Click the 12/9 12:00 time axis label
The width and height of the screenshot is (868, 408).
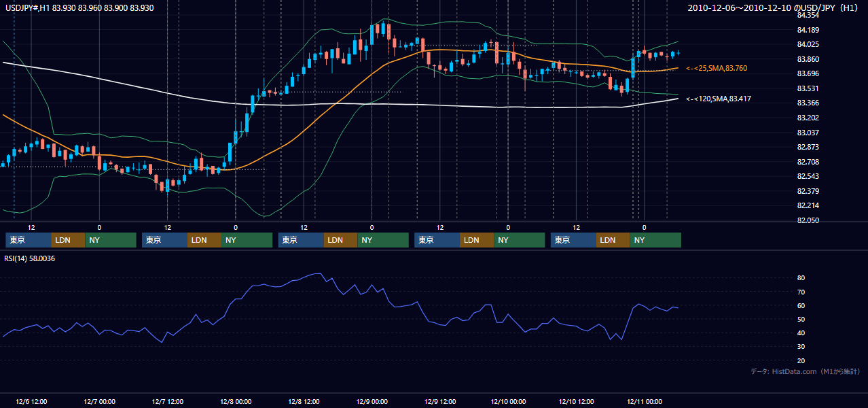440,401
